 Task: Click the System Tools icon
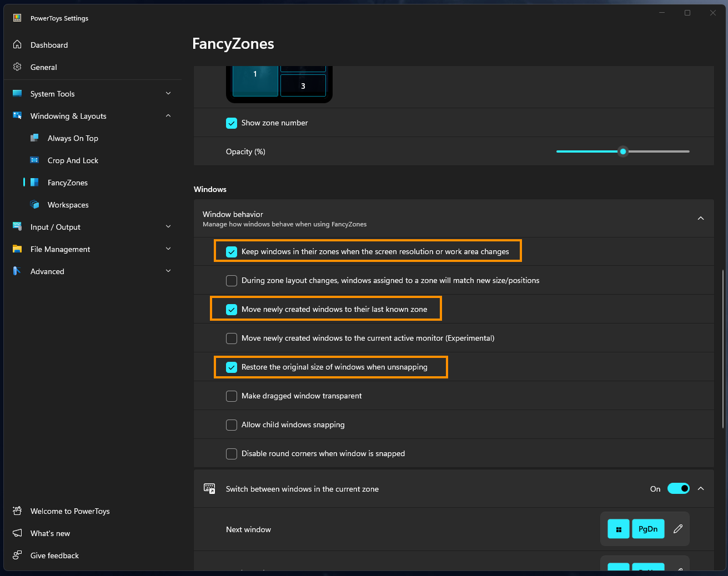pyautogui.click(x=17, y=94)
